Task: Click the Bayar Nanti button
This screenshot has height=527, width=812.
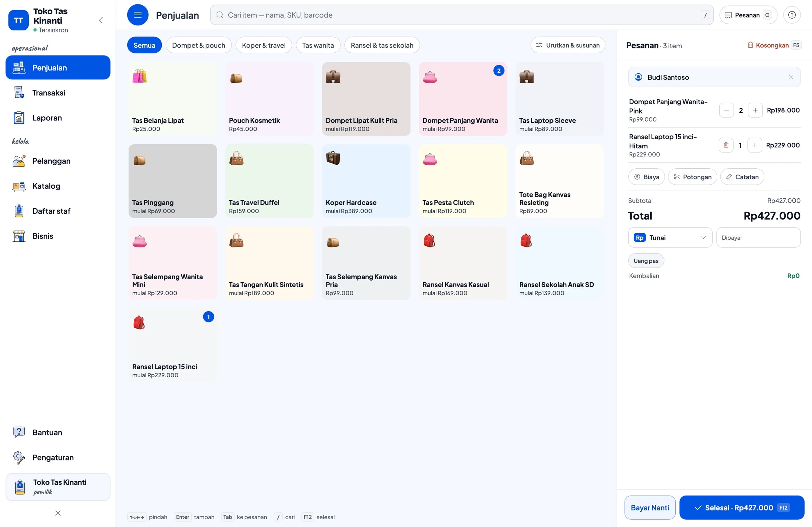Action: (650, 508)
